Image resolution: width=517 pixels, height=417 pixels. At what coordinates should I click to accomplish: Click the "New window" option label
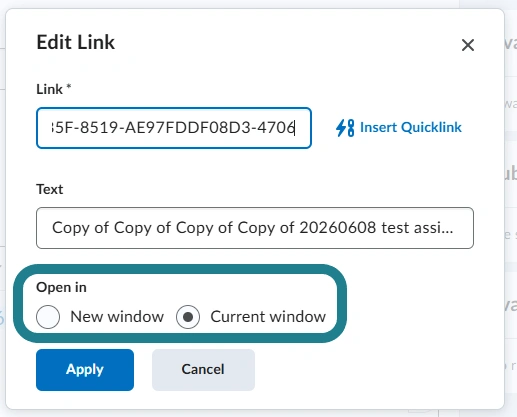pyautogui.click(x=117, y=317)
